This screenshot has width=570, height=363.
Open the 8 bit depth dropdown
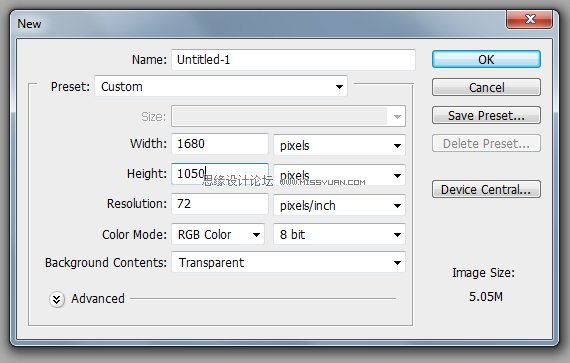pyautogui.click(x=339, y=234)
